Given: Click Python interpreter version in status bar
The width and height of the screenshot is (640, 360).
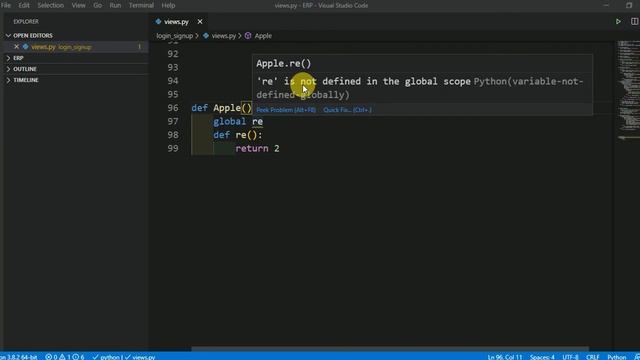Looking at the screenshot, I should pos(19,357).
